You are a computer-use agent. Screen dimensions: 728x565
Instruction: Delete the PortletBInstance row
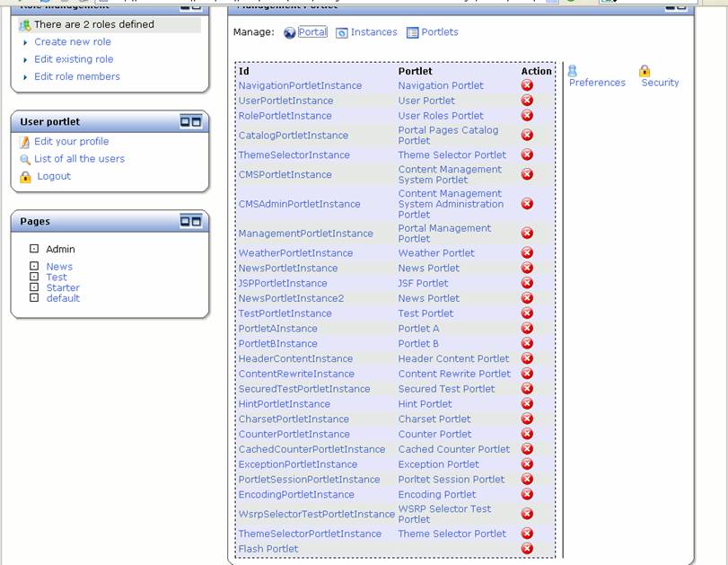pyautogui.click(x=527, y=343)
